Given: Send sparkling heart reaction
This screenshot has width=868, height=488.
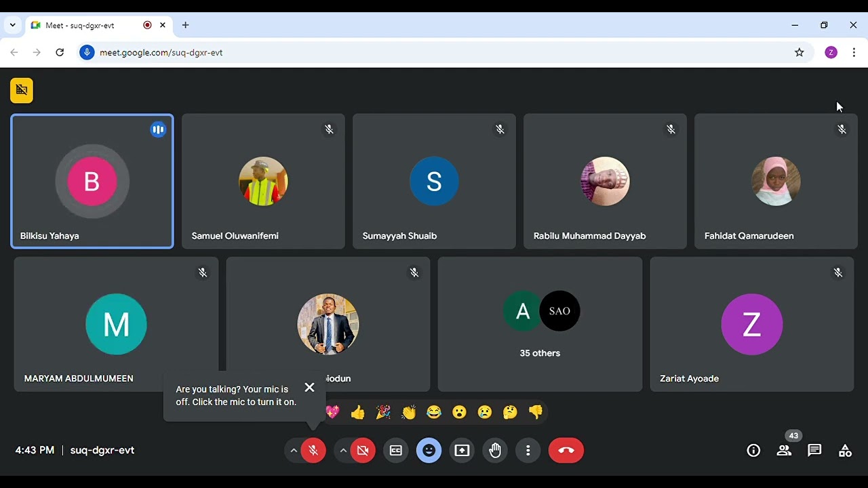Looking at the screenshot, I should pyautogui.click(x=332, y=412).
